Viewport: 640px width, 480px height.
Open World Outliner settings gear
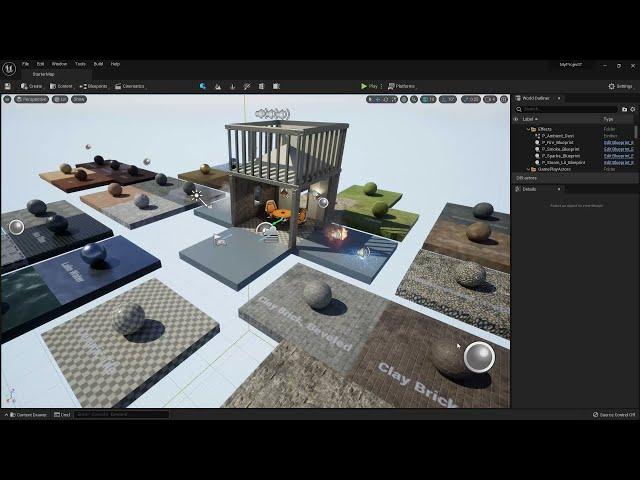[633, 109]
